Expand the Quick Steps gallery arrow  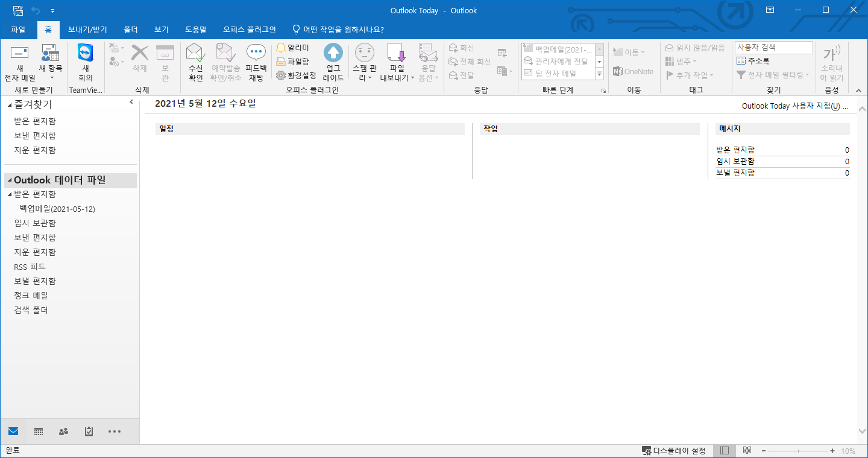tap(600, 74)
